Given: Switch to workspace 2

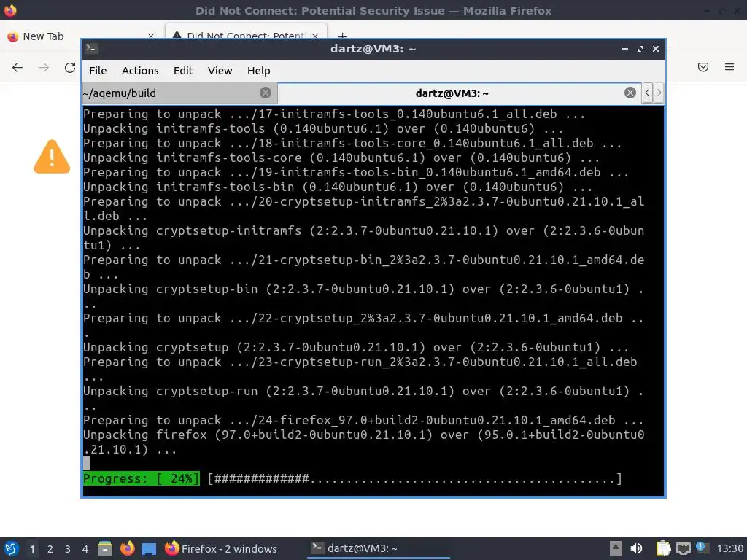Looking at the screenshot, I should point(50,549).
